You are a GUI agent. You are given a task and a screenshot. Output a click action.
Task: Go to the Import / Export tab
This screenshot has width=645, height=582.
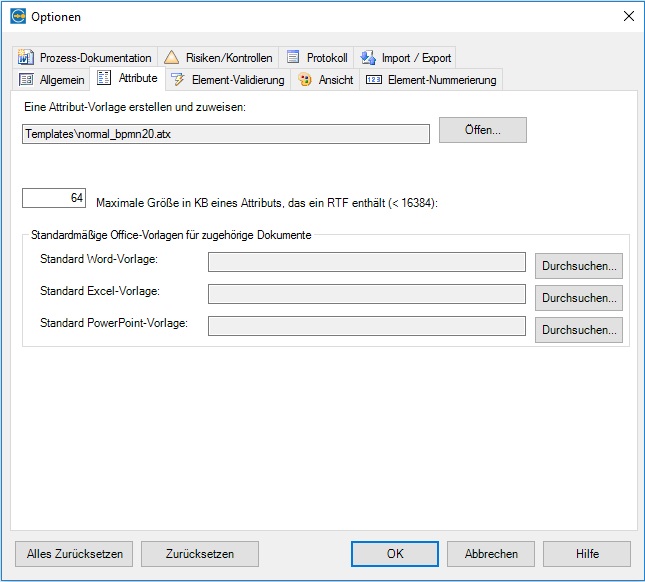tap(405, 57)
